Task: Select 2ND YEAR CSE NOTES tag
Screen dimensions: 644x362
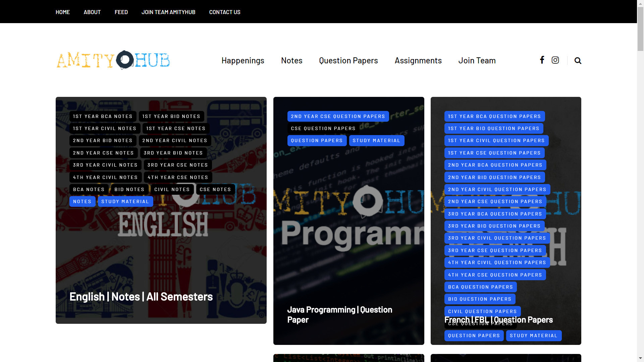Action: (x=103, y=153)
